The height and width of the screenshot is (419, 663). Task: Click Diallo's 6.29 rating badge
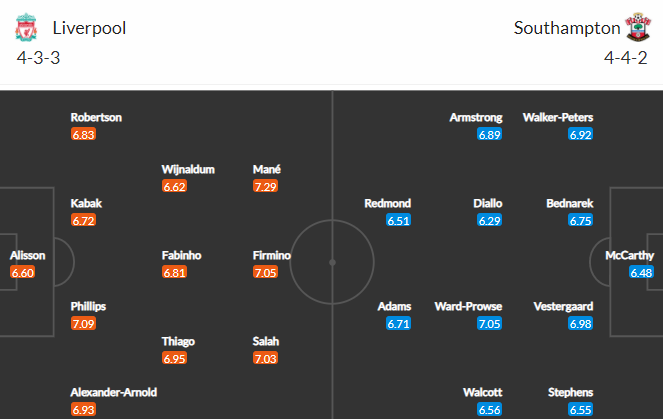click(x=489, y=220)
